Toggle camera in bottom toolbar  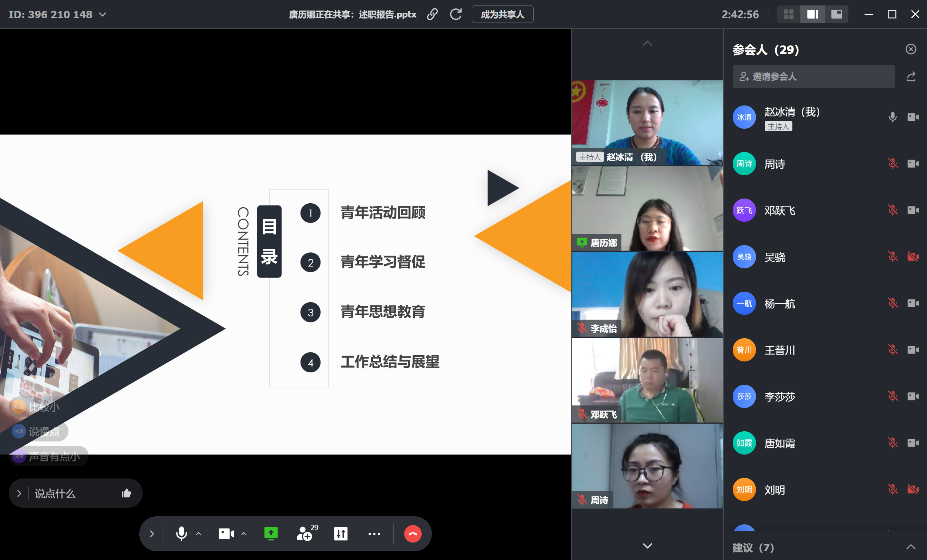226,533
